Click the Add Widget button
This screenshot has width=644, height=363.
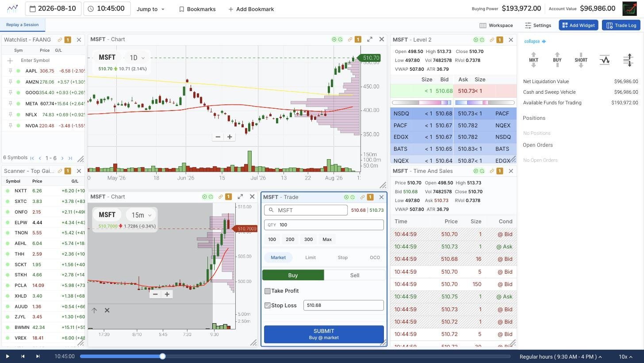point(579,25)
